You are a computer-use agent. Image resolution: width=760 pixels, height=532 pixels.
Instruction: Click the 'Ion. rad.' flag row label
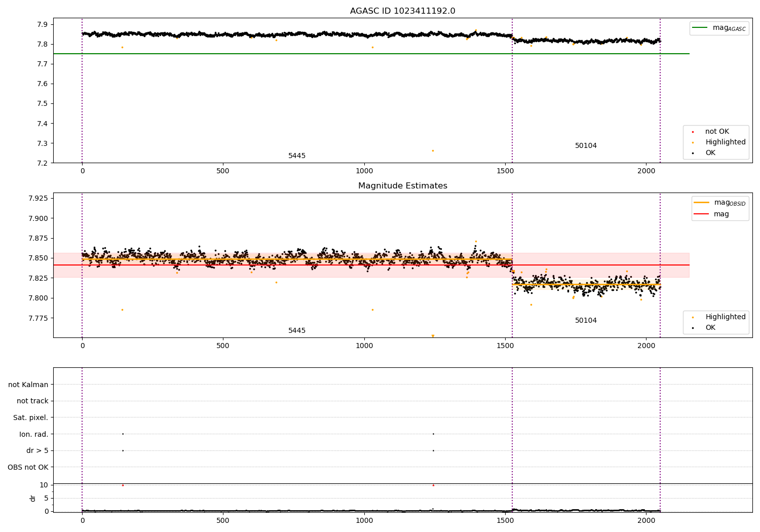(x=34, y=434)
